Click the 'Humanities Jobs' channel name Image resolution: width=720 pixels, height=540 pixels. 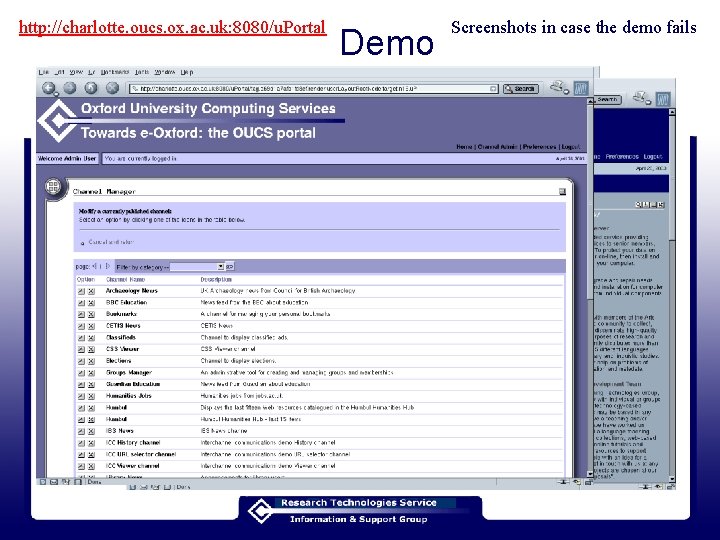tap(129, 396)
